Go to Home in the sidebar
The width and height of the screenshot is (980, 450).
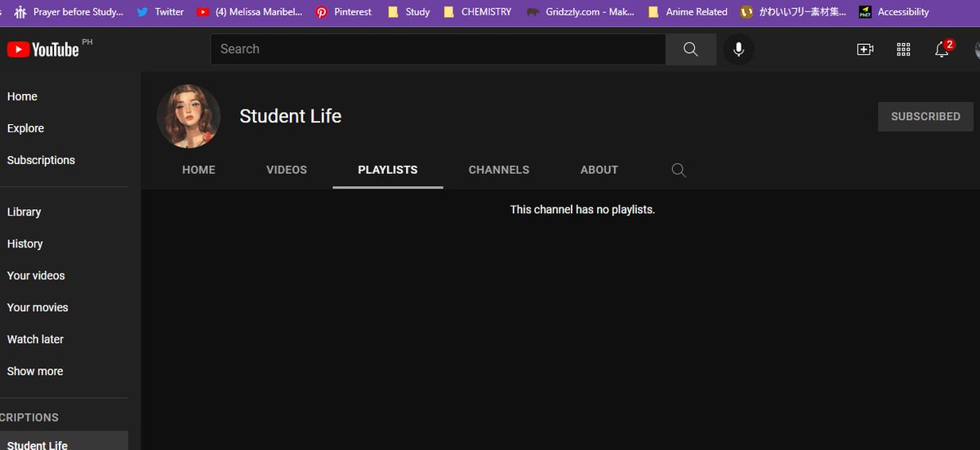[x=22, y=96]
